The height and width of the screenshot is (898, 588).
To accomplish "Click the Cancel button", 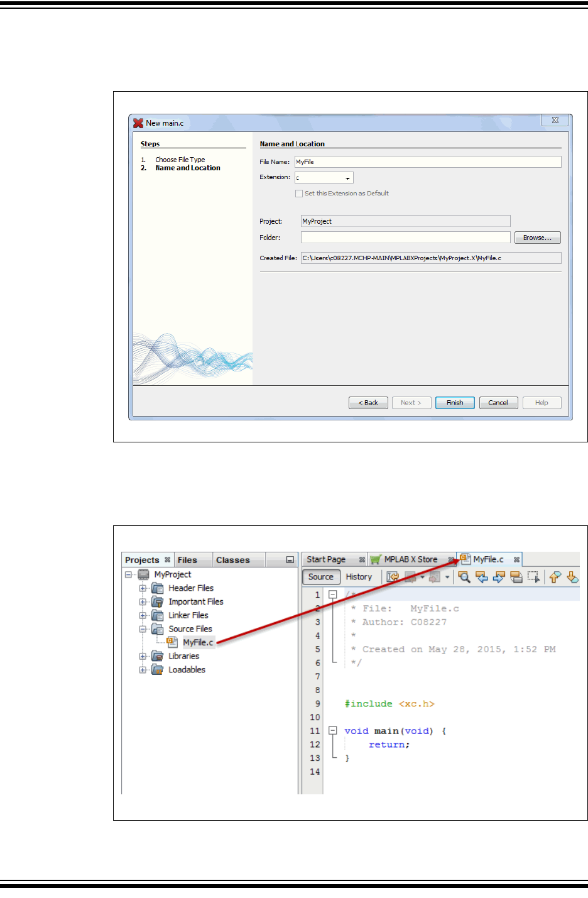I will pyautogui.click(x=498, y=403).
